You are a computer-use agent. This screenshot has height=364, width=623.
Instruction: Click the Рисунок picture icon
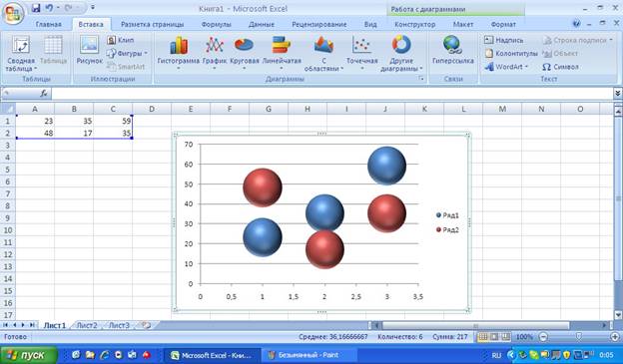[x=90, y=50]
